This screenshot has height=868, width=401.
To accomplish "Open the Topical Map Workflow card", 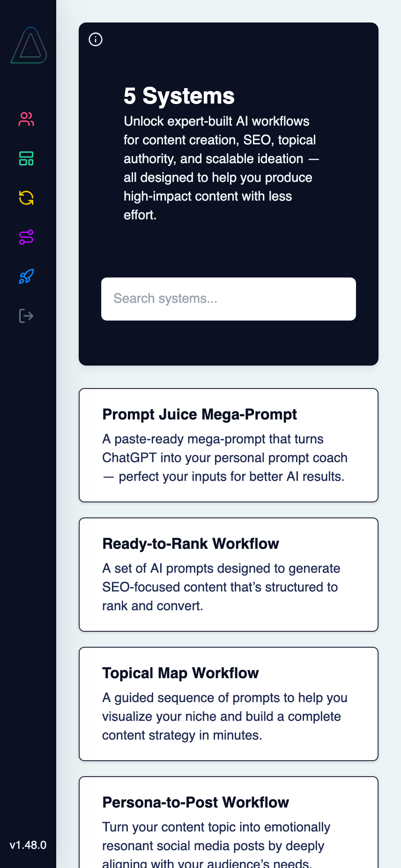I will pyautogui.click(x=228, y=703).
